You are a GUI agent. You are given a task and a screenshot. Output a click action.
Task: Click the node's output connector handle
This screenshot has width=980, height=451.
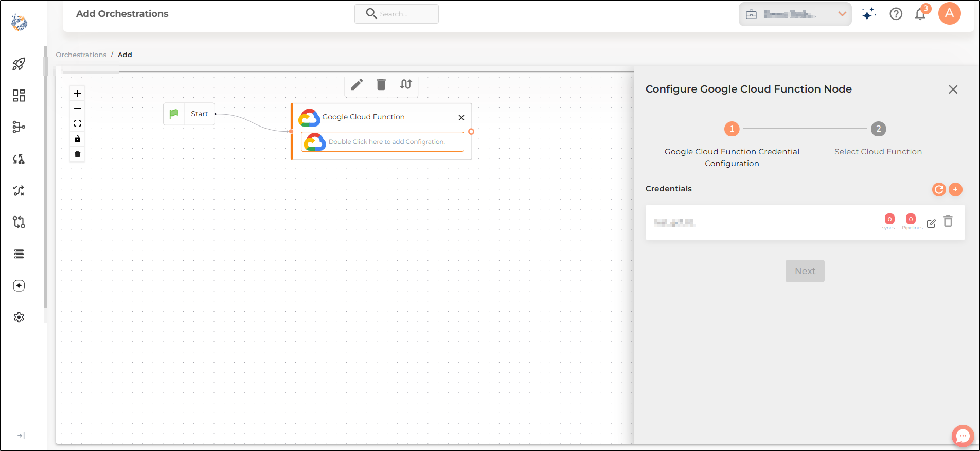tap(471, 132)
